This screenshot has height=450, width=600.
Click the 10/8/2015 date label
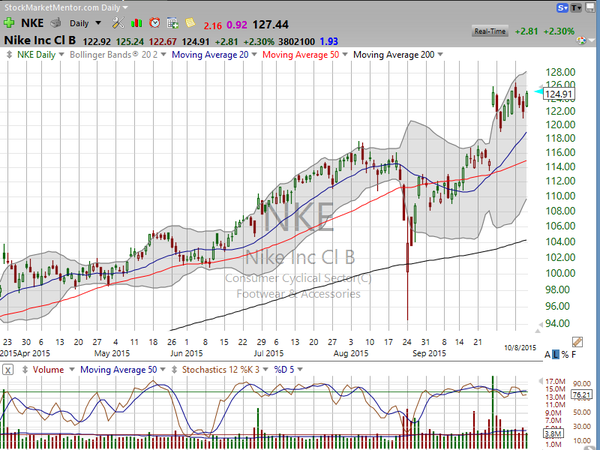click(520, 348)
